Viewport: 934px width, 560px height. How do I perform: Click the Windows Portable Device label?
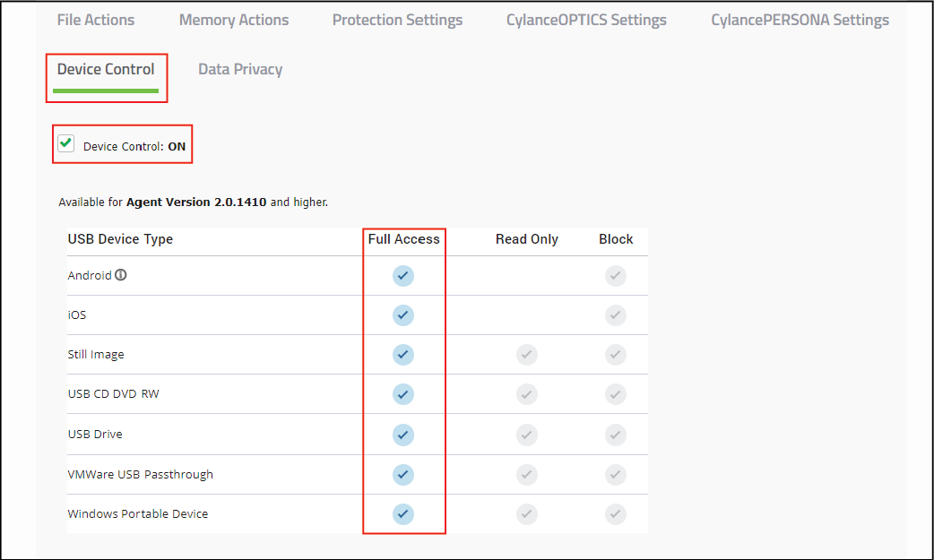[x=138, y=513]
